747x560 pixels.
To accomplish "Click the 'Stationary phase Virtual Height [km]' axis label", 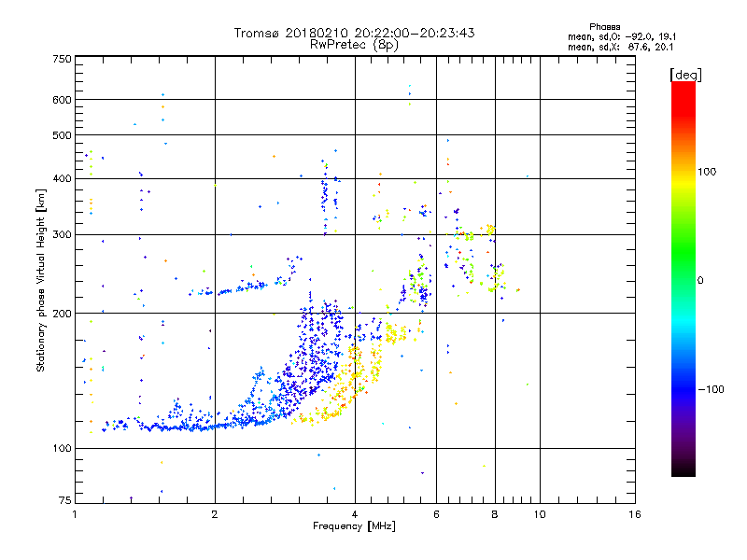I will (40, 280).
